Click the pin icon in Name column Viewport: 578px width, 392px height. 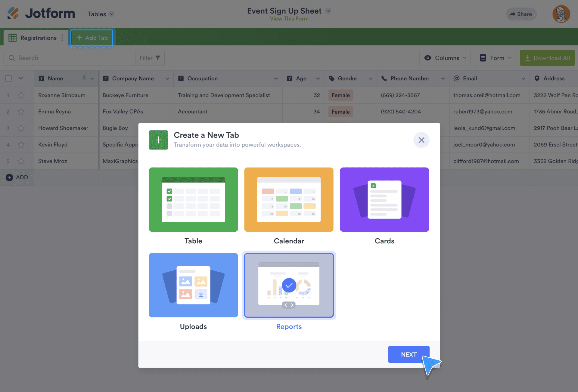[x=84, y=78]
